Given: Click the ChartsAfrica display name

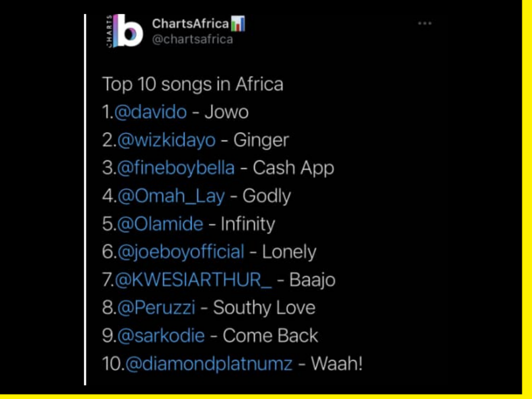Looking at the screenshot, I should (x=190, y=24).
